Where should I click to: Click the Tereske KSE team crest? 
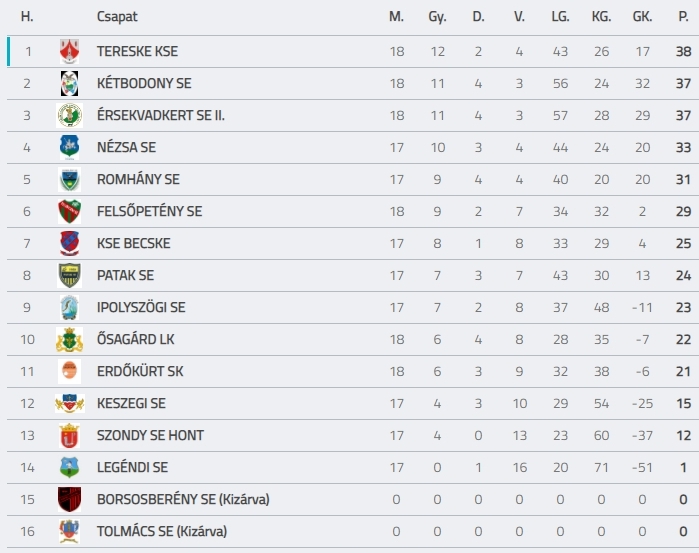click(x=70, y=51)
